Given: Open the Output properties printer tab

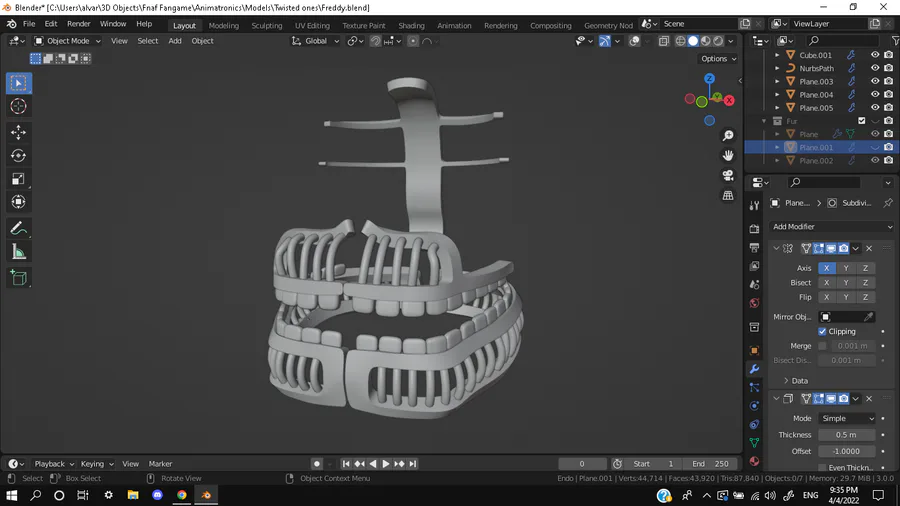Looking at the screenshot, I should coord(754,247).
